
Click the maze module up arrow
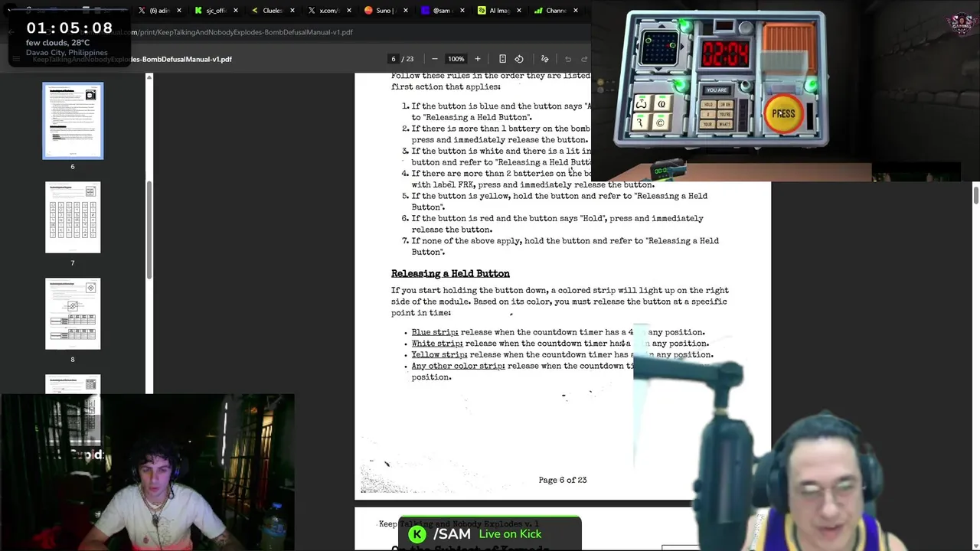pos(661,26)
